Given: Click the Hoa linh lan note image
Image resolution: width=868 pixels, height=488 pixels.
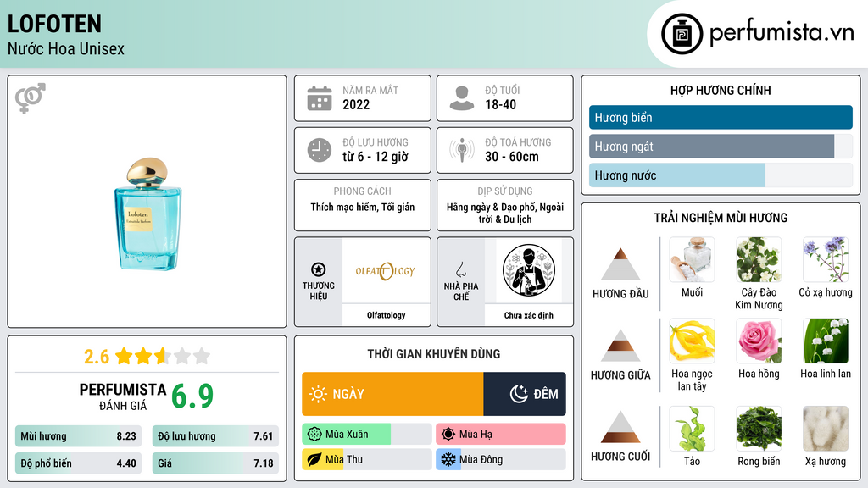Looking at the screenshot, I should (x=826, y=341).
